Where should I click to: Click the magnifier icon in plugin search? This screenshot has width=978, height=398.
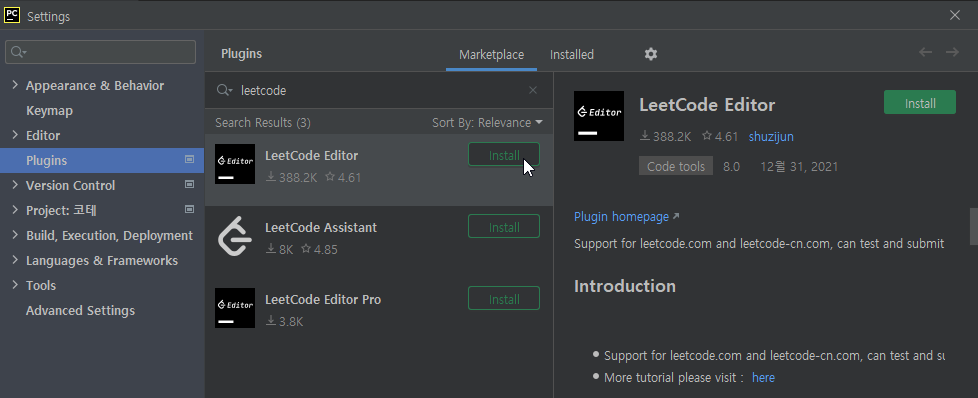224,90
